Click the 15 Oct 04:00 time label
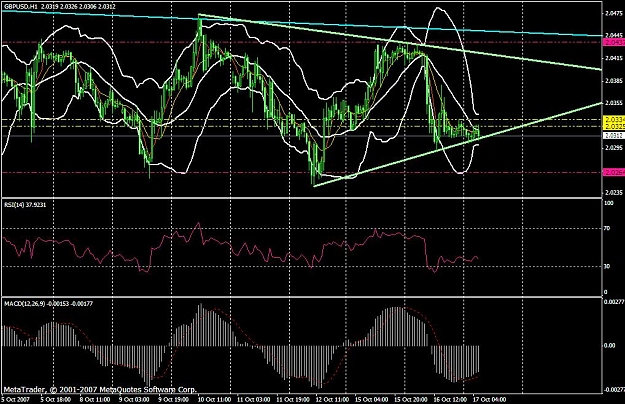This screenshot has height=404, width=625. pyautogui.click(x=371, y=400)
